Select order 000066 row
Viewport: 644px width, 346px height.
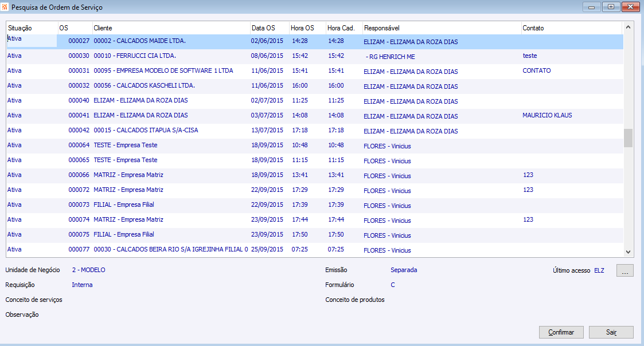(315, 175)
